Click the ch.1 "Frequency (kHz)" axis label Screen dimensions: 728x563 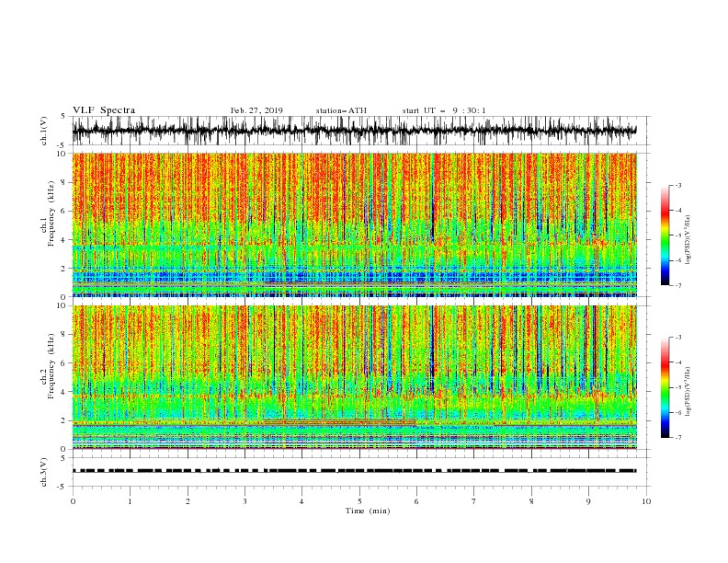(51, 213)
